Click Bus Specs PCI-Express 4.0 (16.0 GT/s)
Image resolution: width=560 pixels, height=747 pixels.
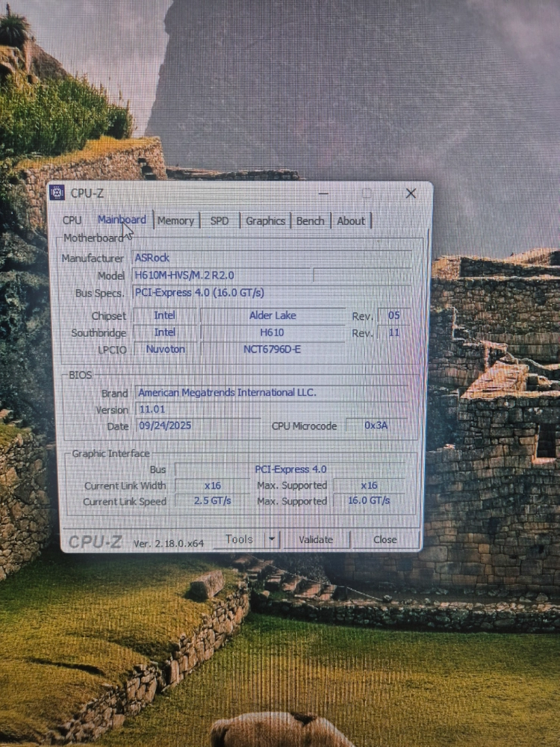point(272,293)
